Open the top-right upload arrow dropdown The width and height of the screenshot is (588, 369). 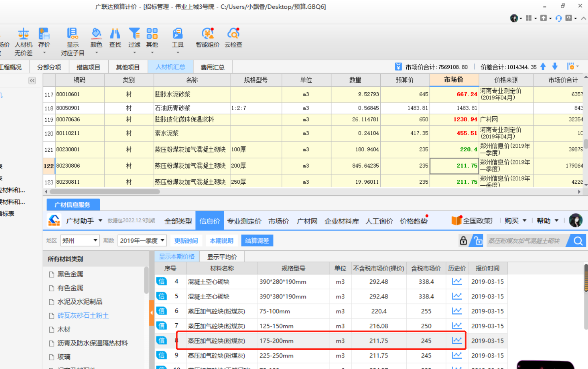[546, 18]
